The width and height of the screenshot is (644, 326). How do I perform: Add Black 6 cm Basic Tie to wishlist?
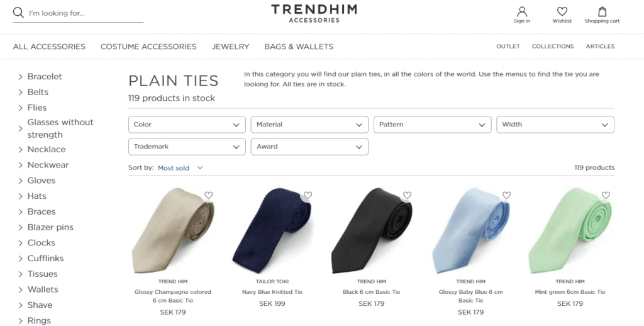pyautogui.click(x=407, y=195)
